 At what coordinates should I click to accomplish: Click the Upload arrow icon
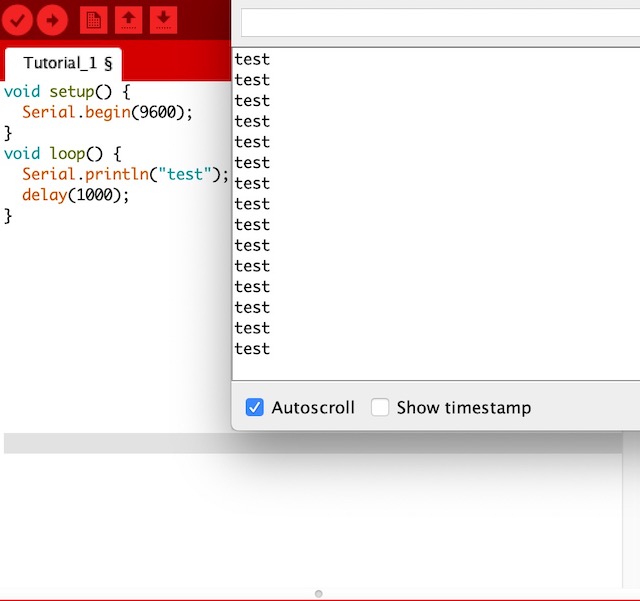pos(52,20)
